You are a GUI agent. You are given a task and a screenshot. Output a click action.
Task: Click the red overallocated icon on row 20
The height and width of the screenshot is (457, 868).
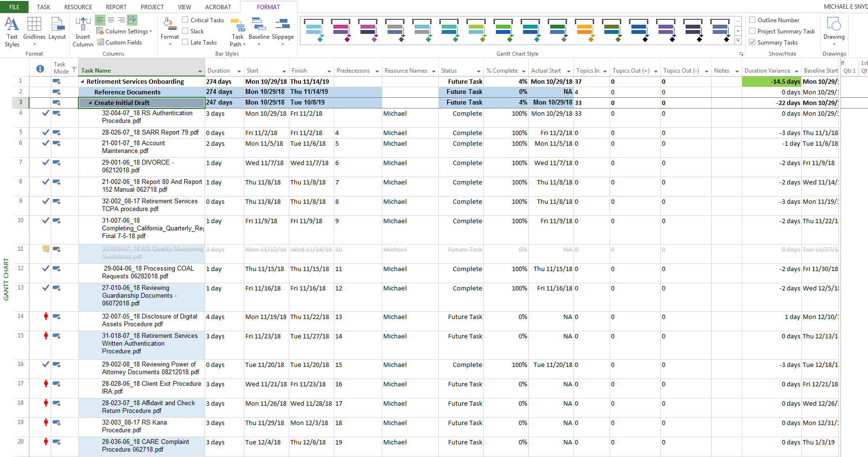(46, 442)
